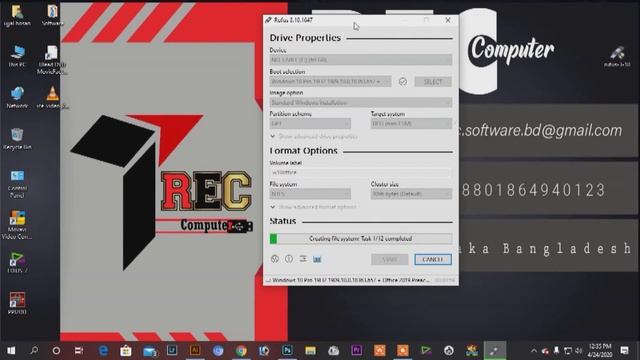Viewport: 640px width, 360px height.
Task: Open taskbar clock showing 4/24/2020
Action: [x=600, y=350]
